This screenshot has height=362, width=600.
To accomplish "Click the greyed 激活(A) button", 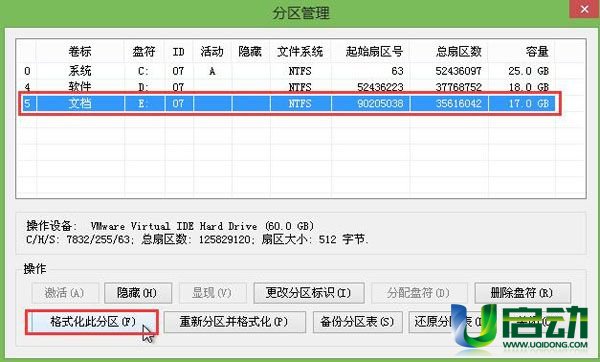I will tap(65, 293).
